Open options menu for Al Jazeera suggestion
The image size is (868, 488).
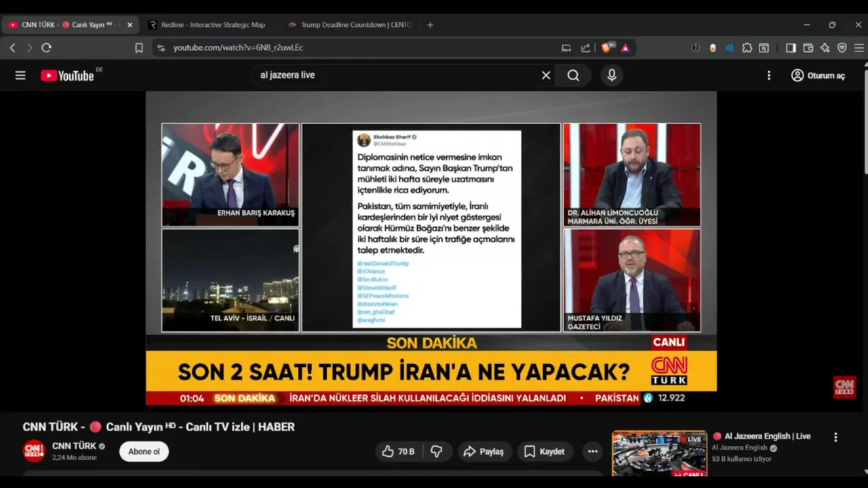pyautogui.click(x=835, y=438)
